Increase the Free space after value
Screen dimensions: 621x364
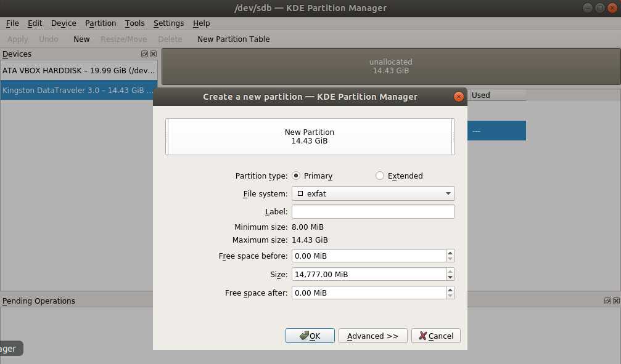click(450, 289)
